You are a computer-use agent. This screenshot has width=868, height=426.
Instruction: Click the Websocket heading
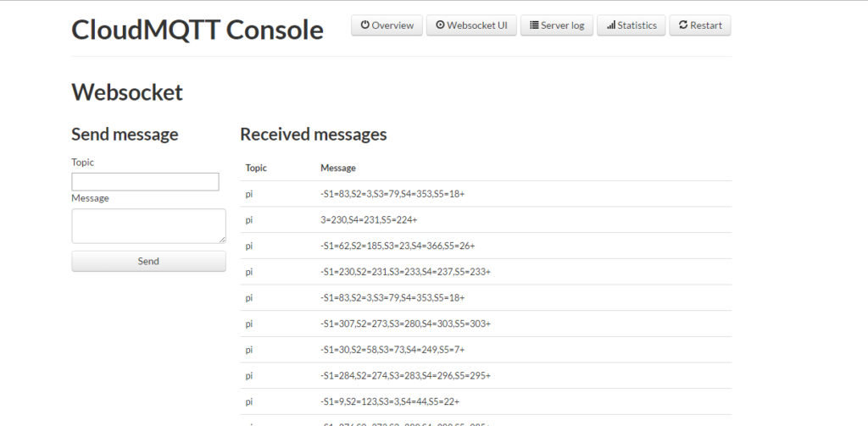coord(127,92)
